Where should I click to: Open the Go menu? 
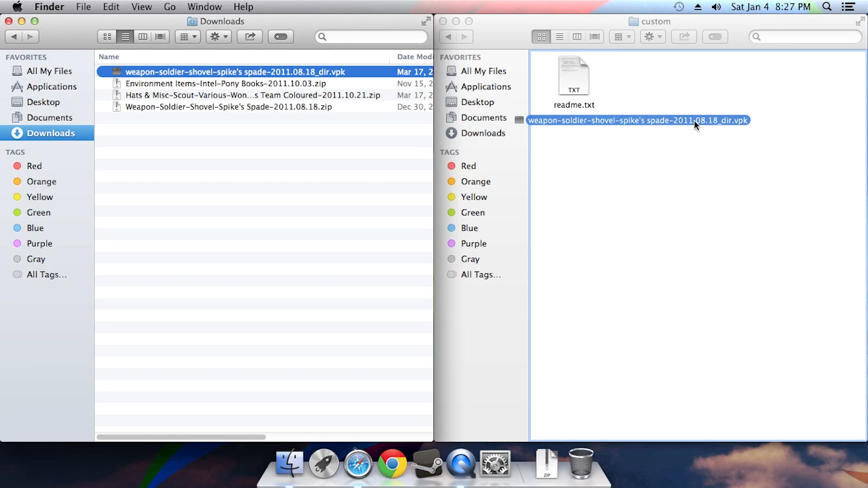click(170, 7)
